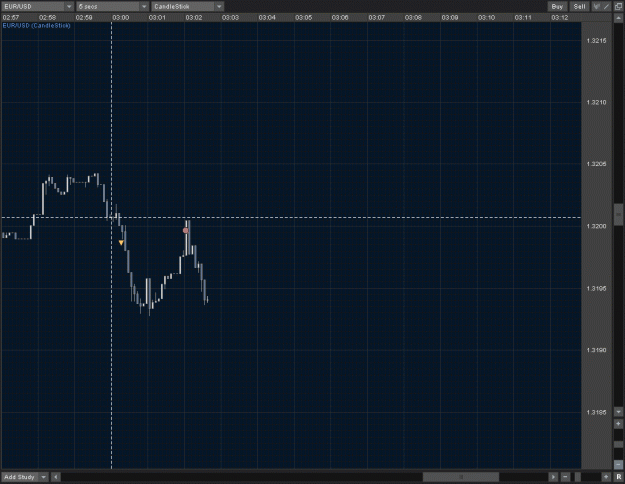This screenshot has height=484, width=625.
Task: Click the vertical zoom slider handle
Action: point(619,444)
